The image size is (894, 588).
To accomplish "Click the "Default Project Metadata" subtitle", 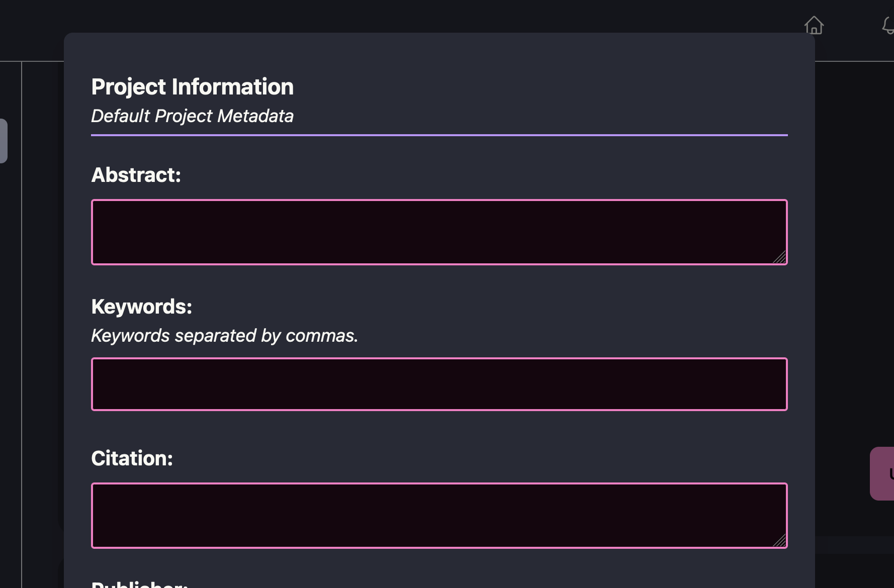I will point(192,116).
